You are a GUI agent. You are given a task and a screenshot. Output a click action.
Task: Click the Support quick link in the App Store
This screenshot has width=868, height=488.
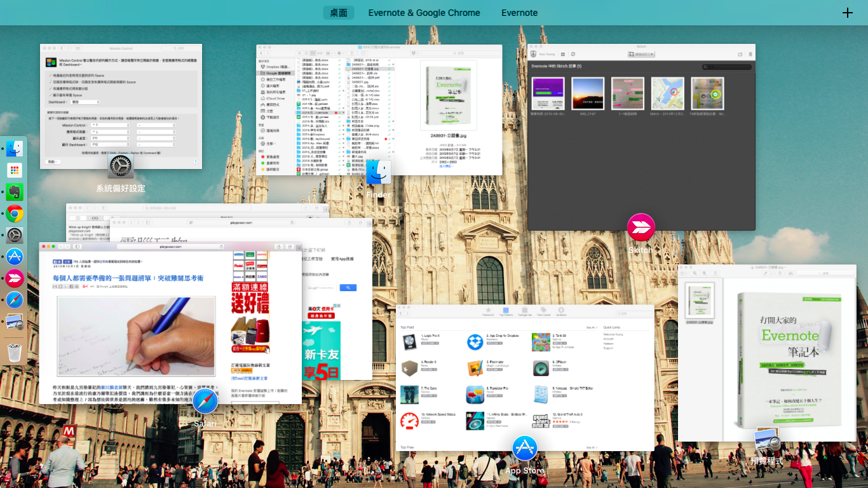(608, 348)
